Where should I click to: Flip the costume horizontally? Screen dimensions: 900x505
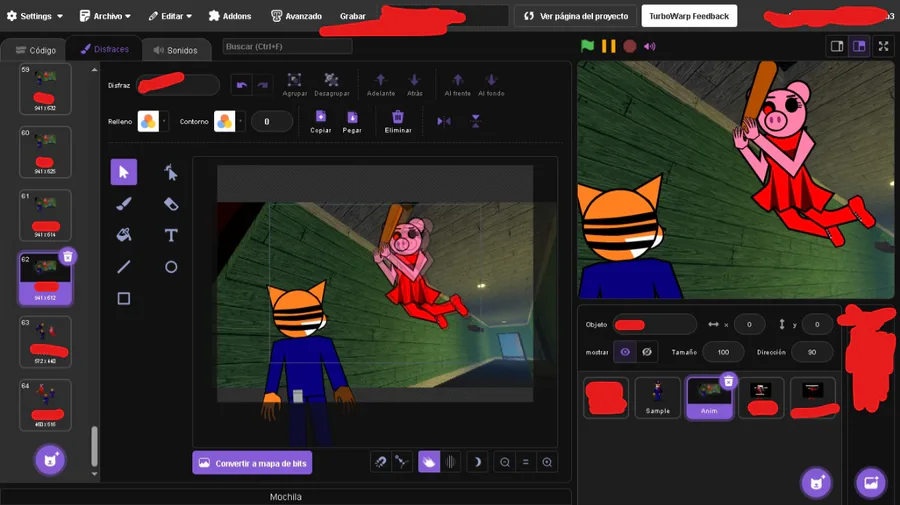coord(444,121)
